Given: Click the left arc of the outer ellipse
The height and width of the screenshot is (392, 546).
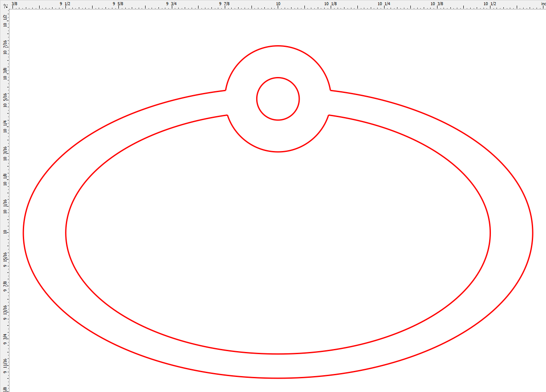Looking at the screenshot, I should tap(24, 232).
